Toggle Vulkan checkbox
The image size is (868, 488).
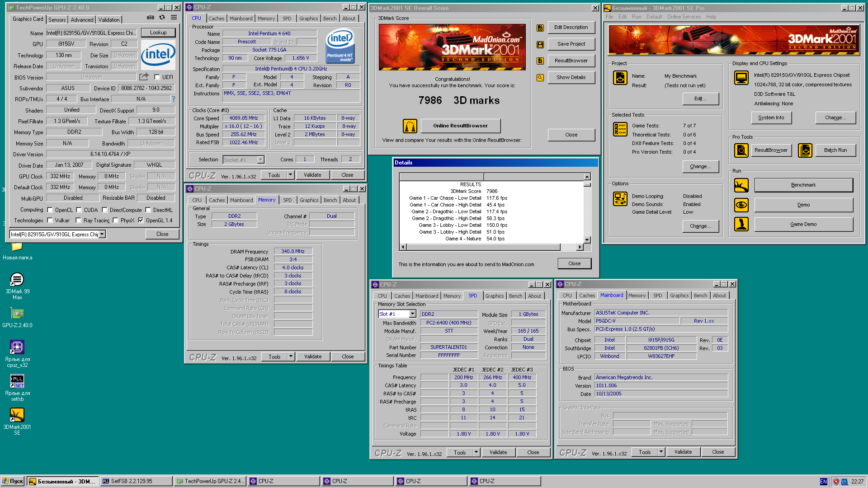[50, 221]
